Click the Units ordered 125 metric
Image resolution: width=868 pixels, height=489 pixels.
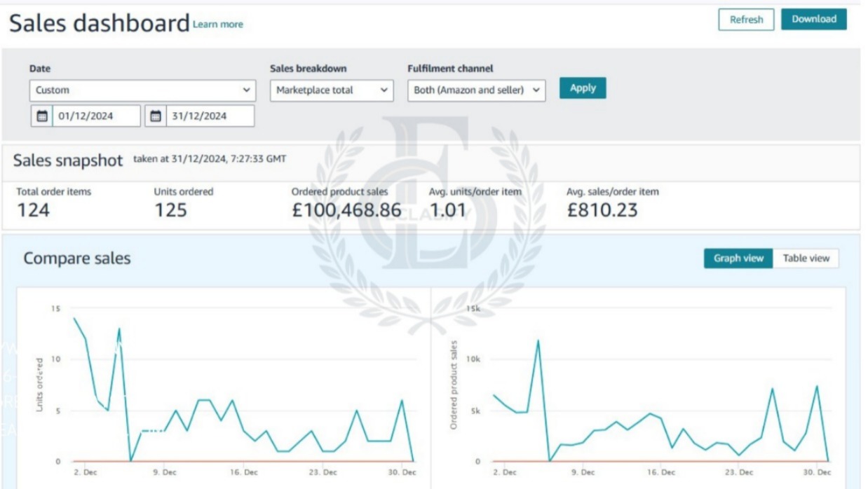(170, 210)
